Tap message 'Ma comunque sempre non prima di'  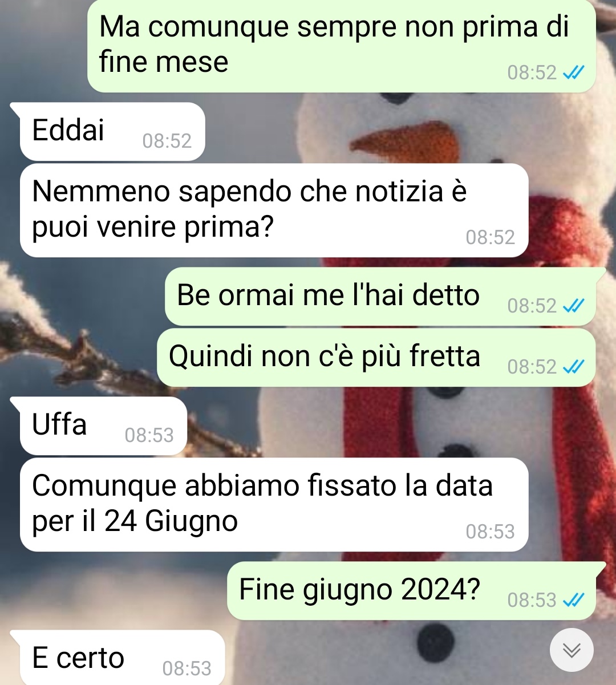point(341,46)
